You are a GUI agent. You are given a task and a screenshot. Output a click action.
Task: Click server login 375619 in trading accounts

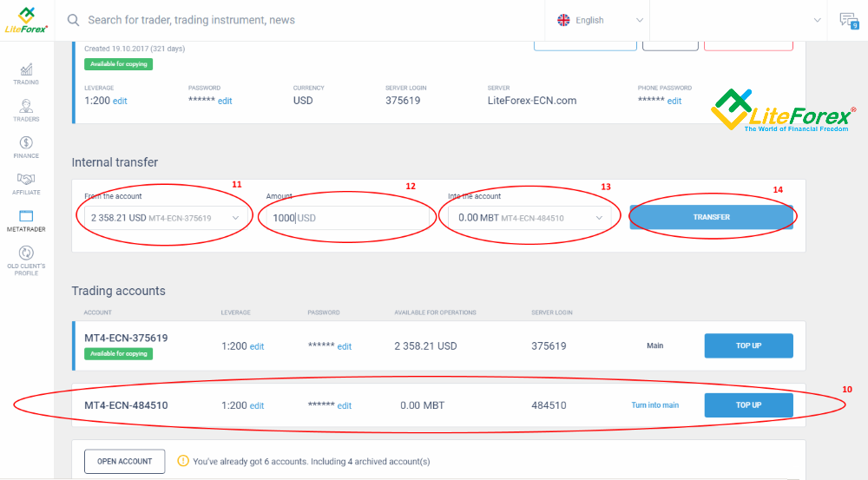549,346
